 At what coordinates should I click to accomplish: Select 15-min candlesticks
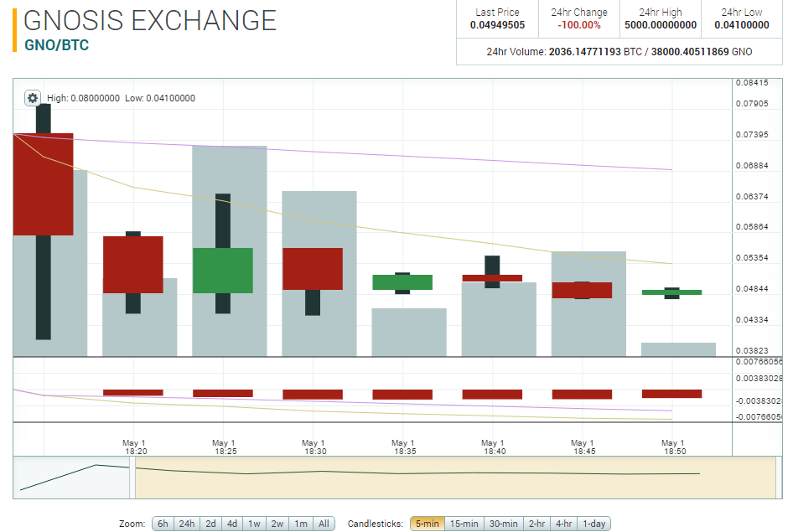coord(464,524)
